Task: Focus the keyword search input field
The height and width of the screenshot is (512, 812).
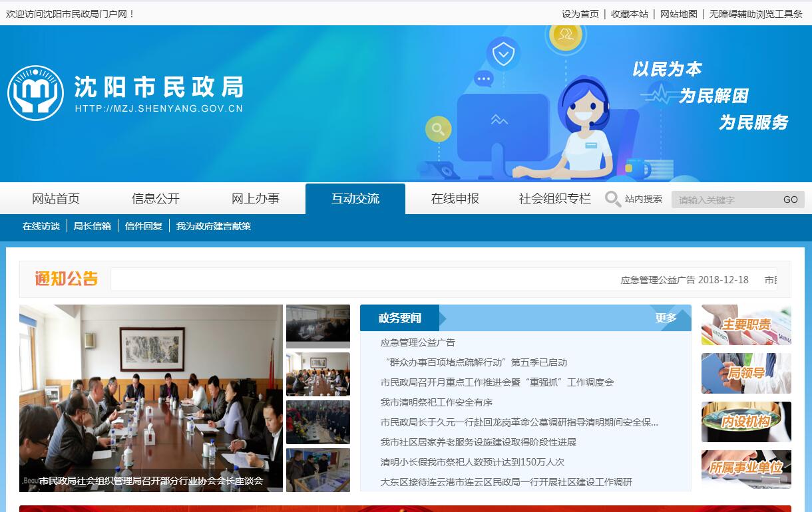Action: (x=725, y=199)
